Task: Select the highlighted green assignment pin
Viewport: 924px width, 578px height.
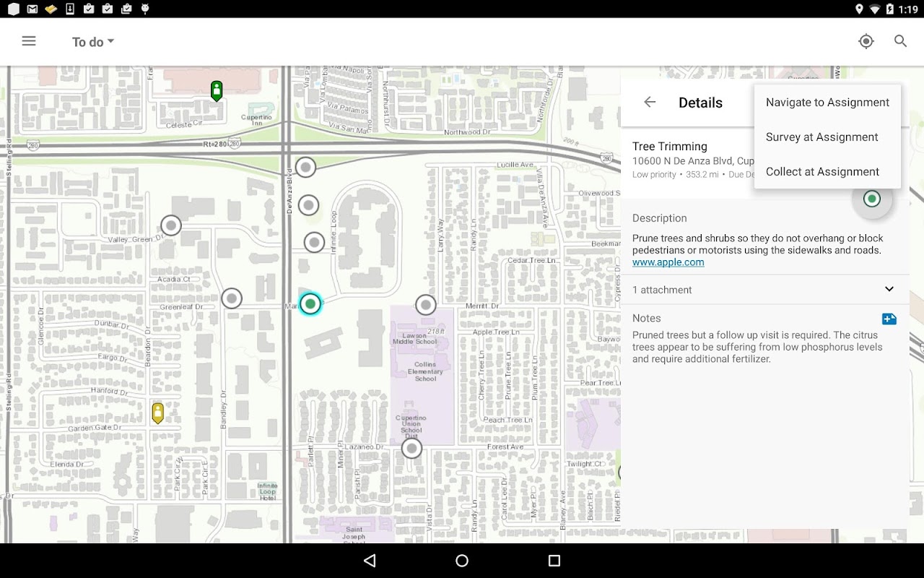Action: (310, 304)
